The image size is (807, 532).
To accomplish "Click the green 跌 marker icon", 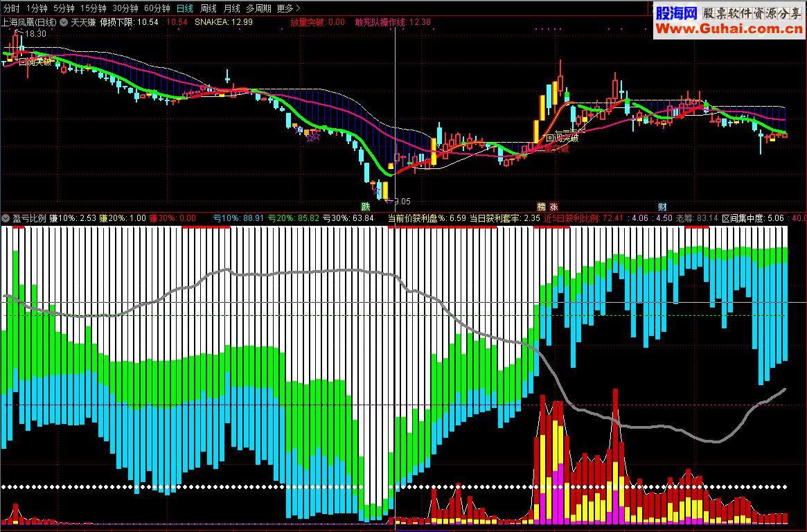I will [366, 206].
